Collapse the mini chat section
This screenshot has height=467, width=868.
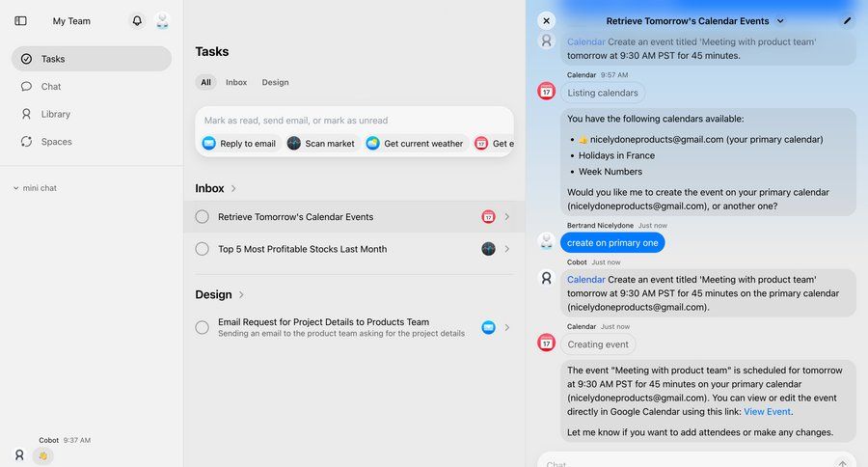pos(16,188)
